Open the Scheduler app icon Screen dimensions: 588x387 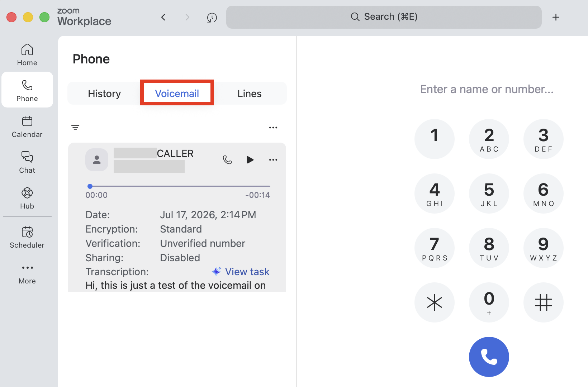27,237
